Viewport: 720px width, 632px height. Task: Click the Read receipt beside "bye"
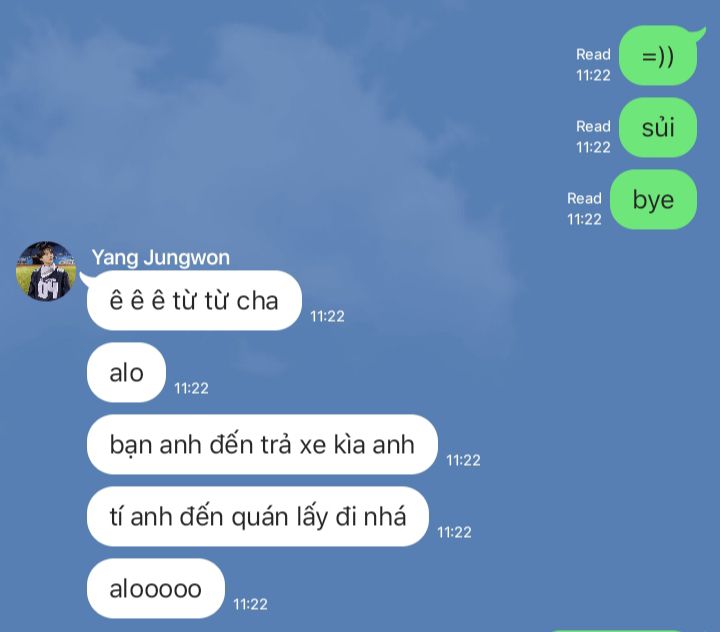pyautogui.click(x=584, y=198)
